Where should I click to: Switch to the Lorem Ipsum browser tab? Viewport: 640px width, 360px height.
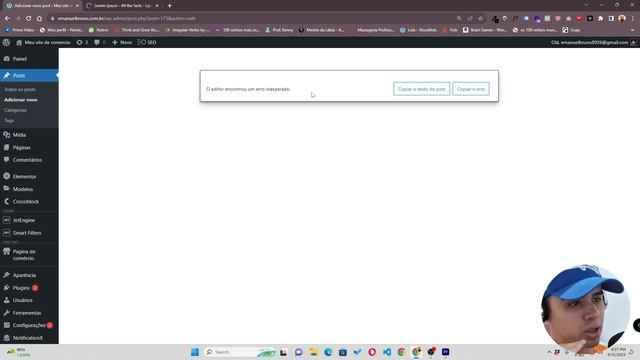122,6
